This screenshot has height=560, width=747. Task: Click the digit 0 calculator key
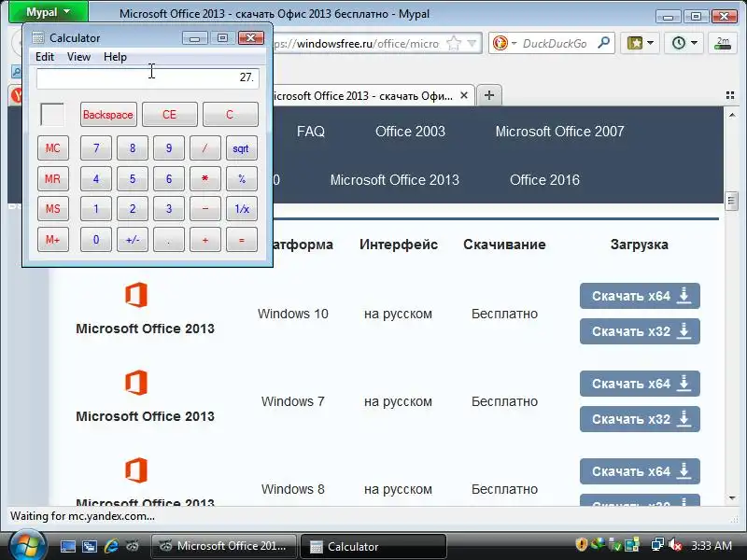(x=96, y=239)
